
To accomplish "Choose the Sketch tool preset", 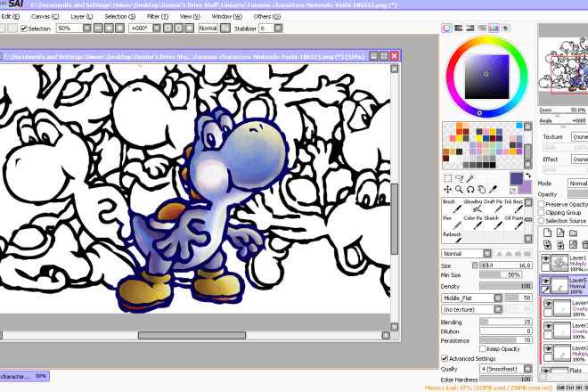I will point(494,223).
